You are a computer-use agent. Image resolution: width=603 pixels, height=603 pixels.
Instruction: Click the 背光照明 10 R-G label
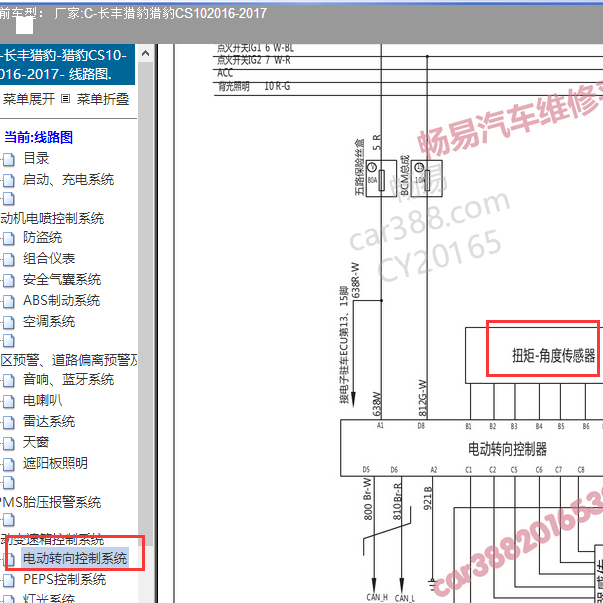point(254,87)
